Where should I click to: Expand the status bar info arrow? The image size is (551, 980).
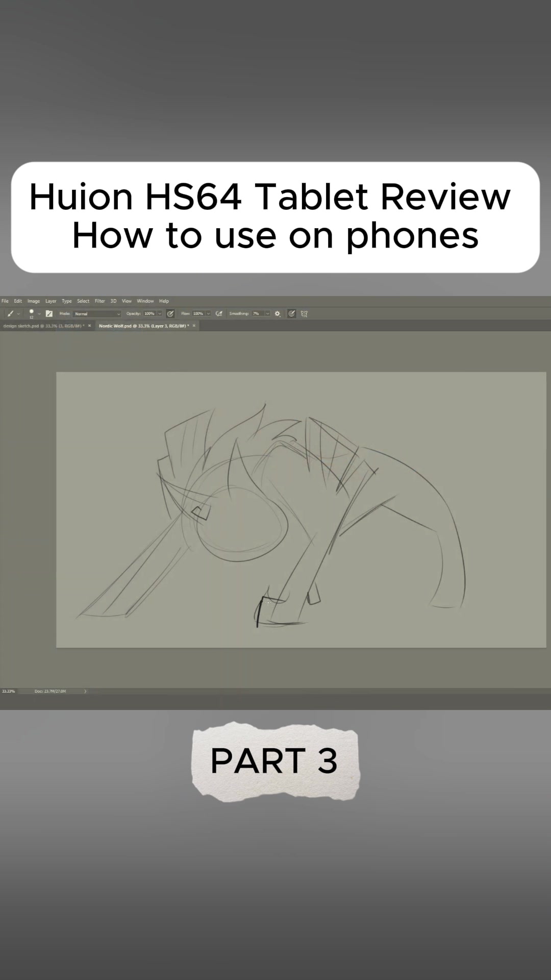(85, 691)
